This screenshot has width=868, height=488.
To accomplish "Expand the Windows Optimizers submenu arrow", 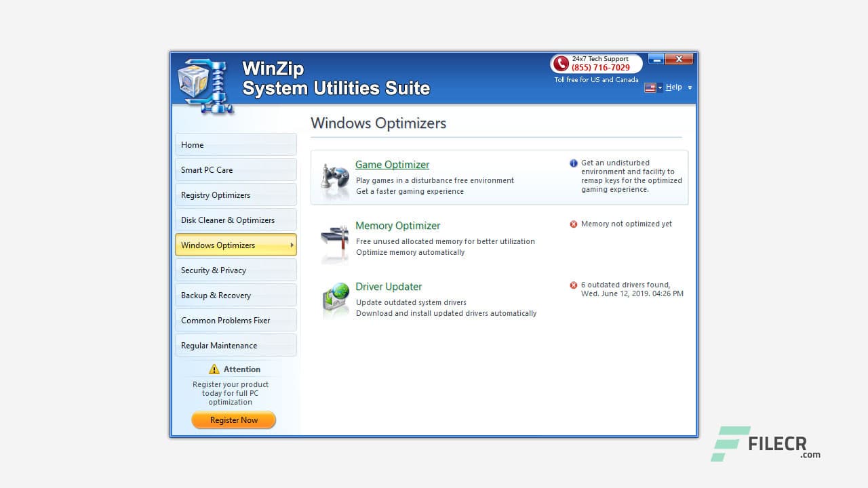I will point(292,245).
